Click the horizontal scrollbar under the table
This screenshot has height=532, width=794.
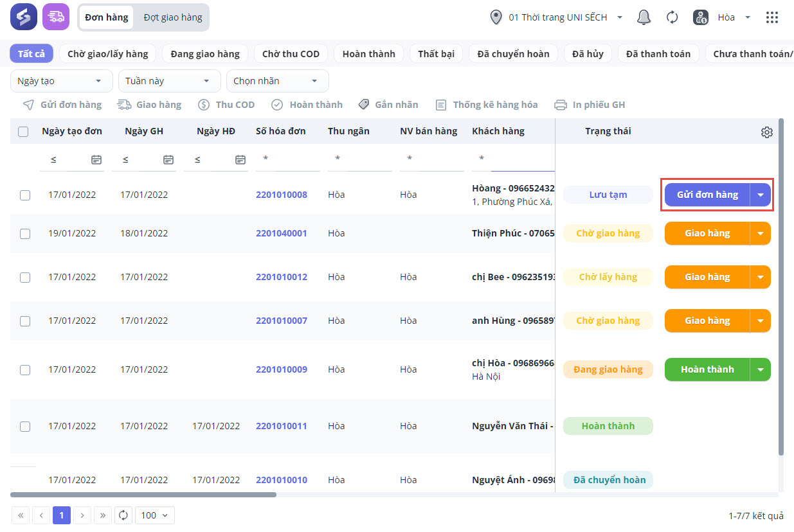tap(143, 495)
